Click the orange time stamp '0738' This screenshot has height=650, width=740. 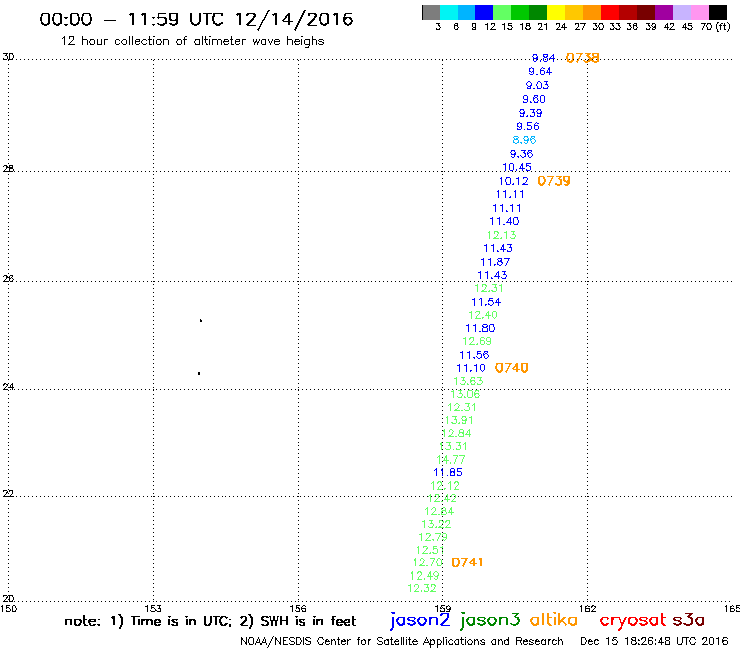tap(582, 58)
